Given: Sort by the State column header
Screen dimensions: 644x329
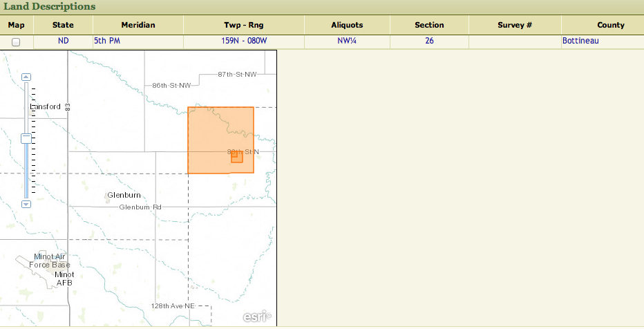Looking at the screenshot, I should (63, 25).
